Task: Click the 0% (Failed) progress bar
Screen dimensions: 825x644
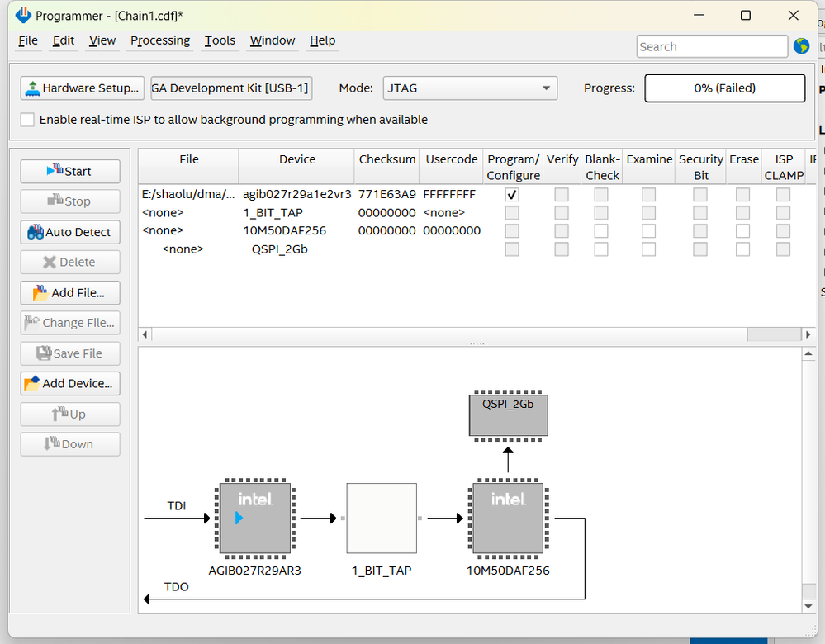Action: point(724,88)
